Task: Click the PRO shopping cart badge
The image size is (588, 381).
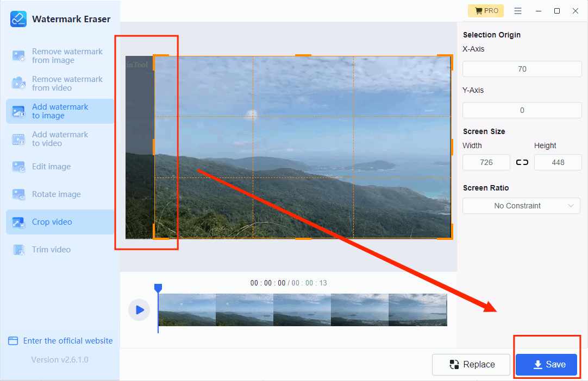Action: coord(486,11)
